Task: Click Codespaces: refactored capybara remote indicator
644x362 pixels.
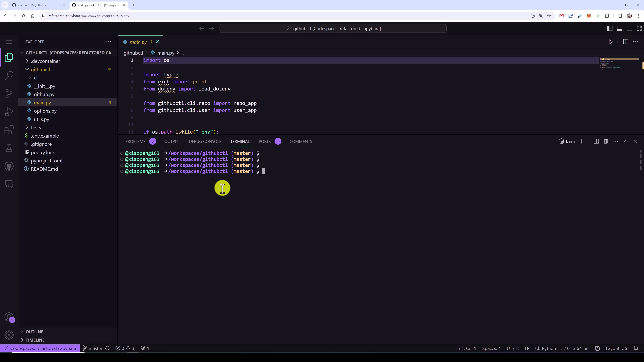Action: [40, 348]
